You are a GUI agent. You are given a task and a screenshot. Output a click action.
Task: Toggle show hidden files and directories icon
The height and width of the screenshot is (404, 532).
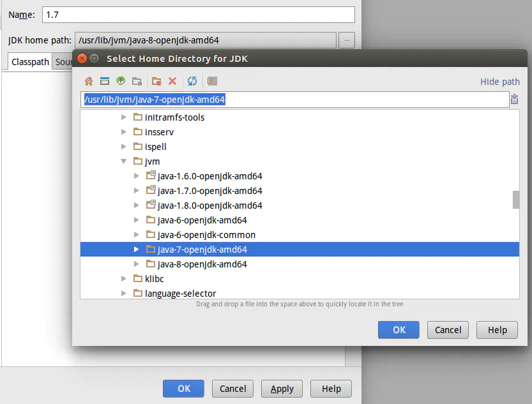click(212, 81)
